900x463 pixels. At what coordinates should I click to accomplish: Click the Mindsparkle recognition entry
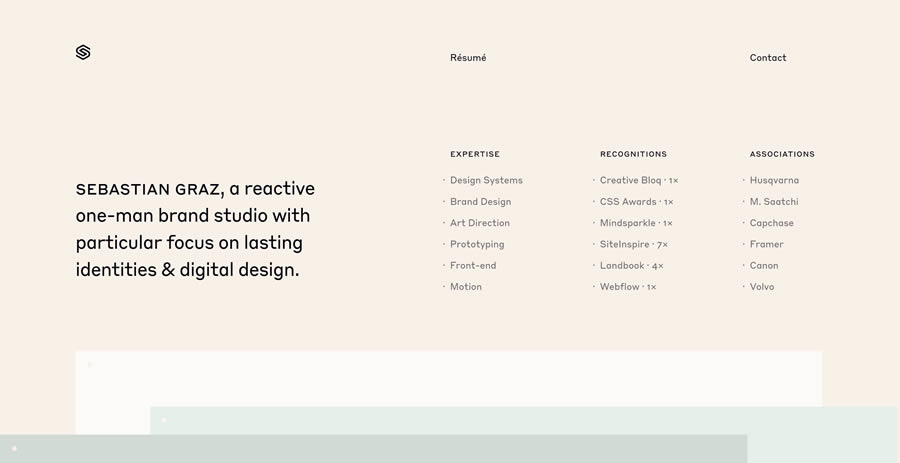[636, 223]
